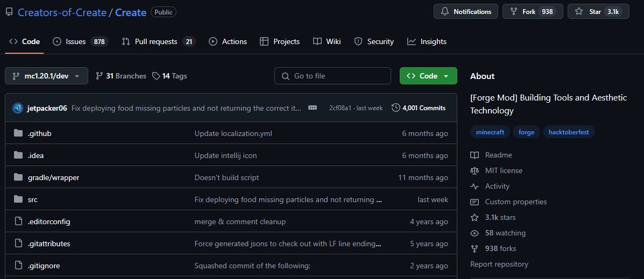644x279 pixels.
Task: Open the Pull requests tab
Action: [158, 41]
